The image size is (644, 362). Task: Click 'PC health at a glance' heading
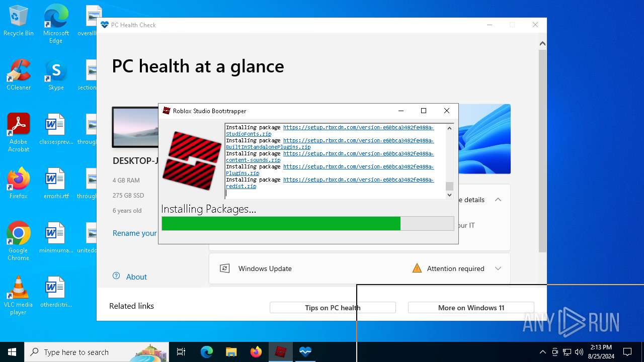pos(198,66)
